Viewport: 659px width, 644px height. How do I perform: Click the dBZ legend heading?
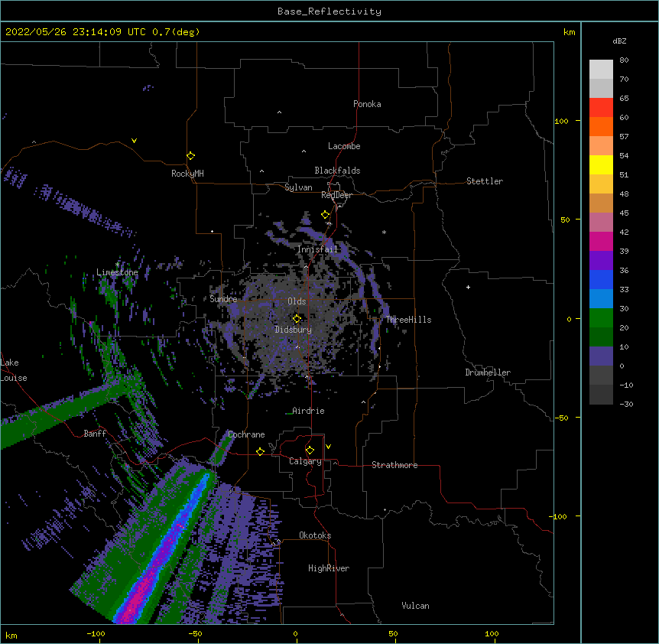point(619,41)
